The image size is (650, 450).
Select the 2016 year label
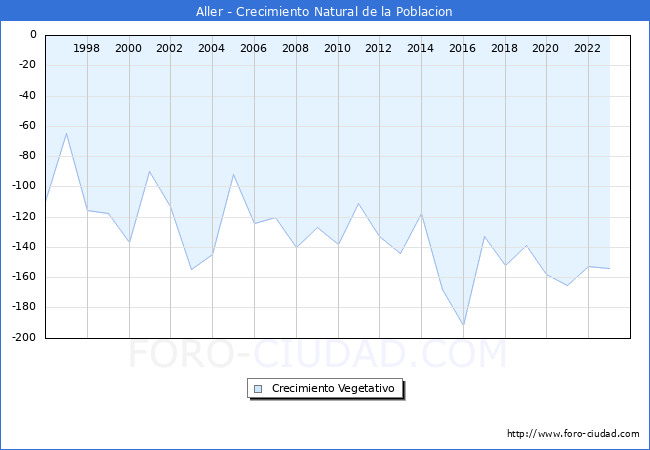coord(462,48)
